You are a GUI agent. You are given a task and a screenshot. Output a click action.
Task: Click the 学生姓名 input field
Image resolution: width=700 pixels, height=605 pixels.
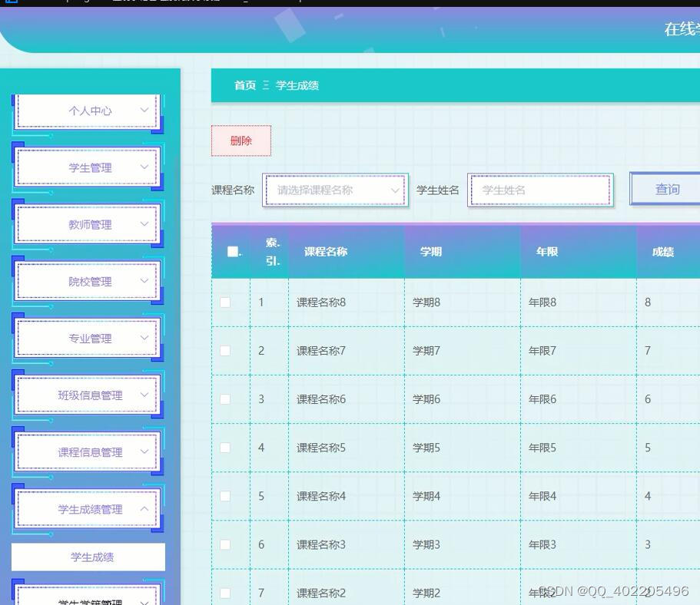point(541,190)
